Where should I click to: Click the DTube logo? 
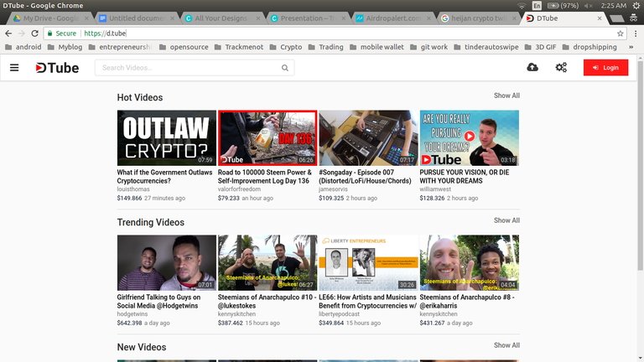(57, 68)
